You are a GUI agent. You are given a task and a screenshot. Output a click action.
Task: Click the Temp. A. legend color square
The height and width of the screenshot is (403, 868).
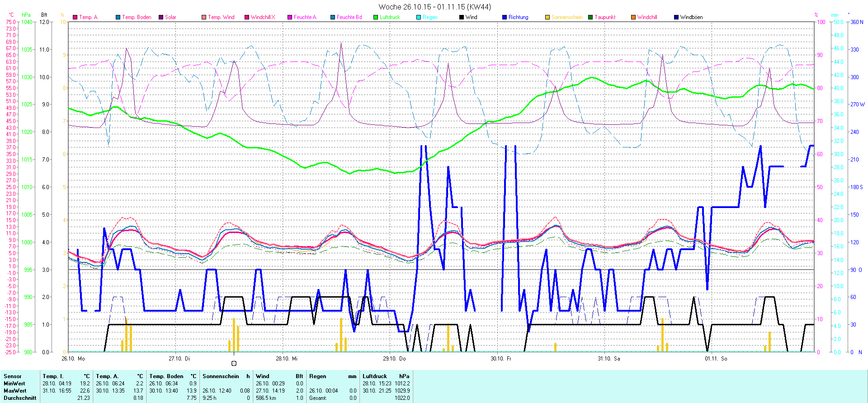coord(75,17)
